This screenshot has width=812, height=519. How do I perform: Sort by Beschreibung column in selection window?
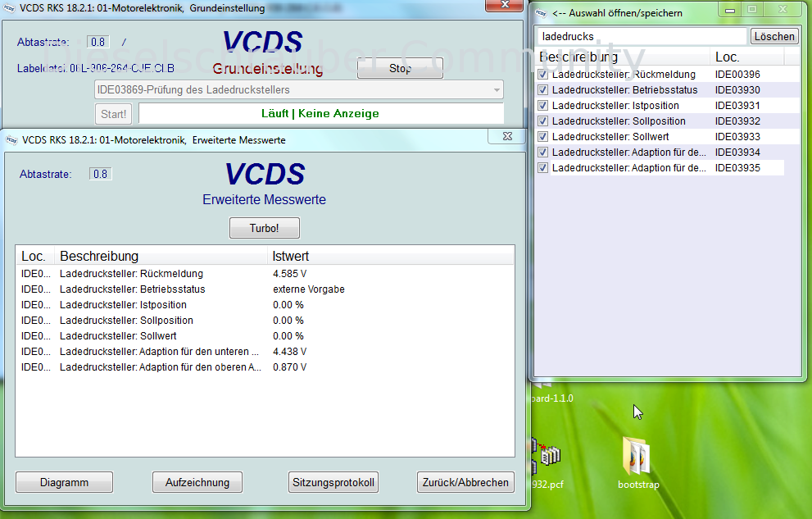(x=623, y=57)
